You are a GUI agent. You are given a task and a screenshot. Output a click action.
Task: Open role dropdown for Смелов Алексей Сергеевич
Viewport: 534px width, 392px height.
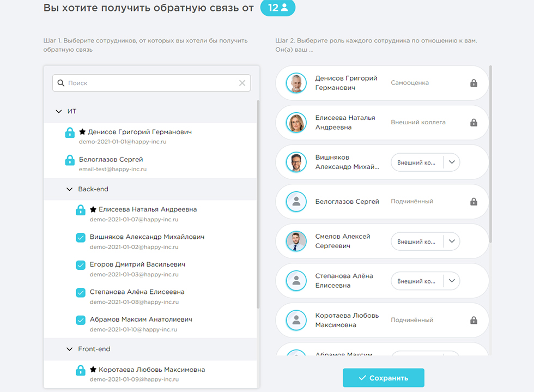pos(452,242)
